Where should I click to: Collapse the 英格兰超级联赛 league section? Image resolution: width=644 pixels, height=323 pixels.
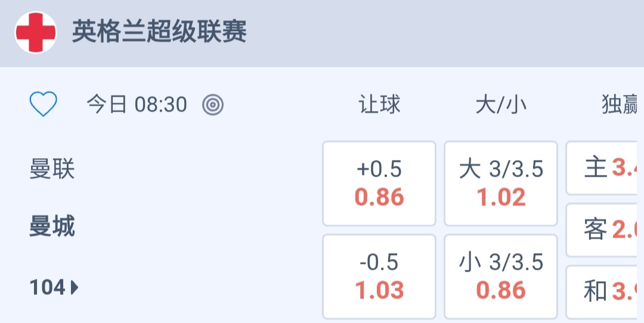coord(160,32)
